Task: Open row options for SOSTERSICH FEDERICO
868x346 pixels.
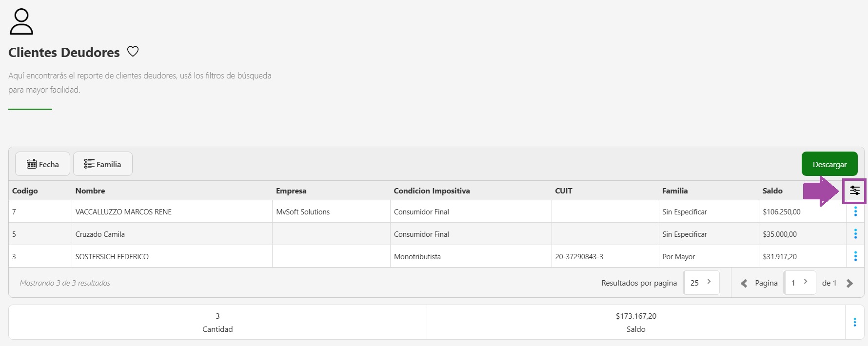Action: click(855, 256)
